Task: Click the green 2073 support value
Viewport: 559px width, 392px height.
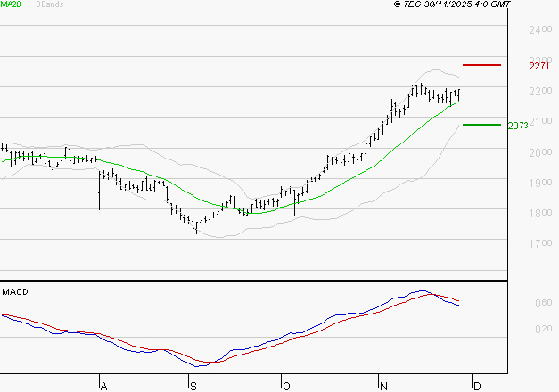Action: [x=518, y=126]
